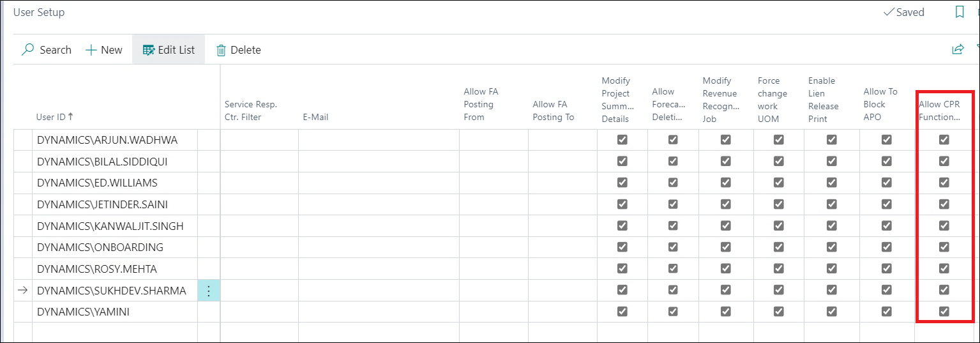Screen dimensions: 980x343
Task: Open the Force change work UOM header
Action: (x=773, y=100)
